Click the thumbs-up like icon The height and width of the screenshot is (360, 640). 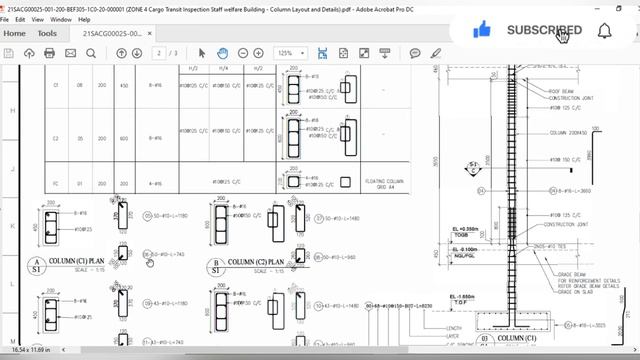(482, 30)
